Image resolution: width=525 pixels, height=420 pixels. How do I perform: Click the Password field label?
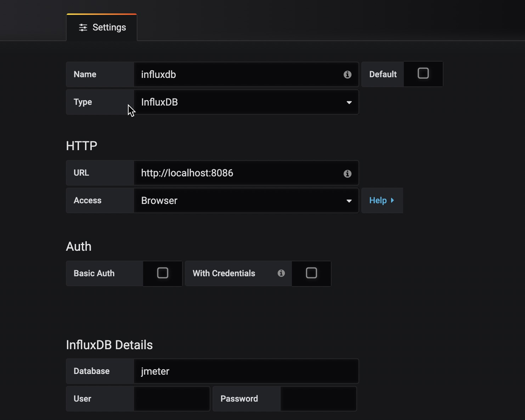pos(239,399)
